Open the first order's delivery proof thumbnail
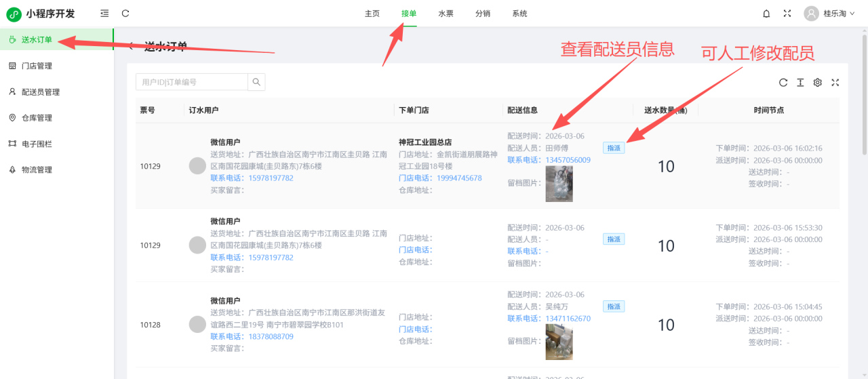The image size is (868, 379). coord(559,184)
